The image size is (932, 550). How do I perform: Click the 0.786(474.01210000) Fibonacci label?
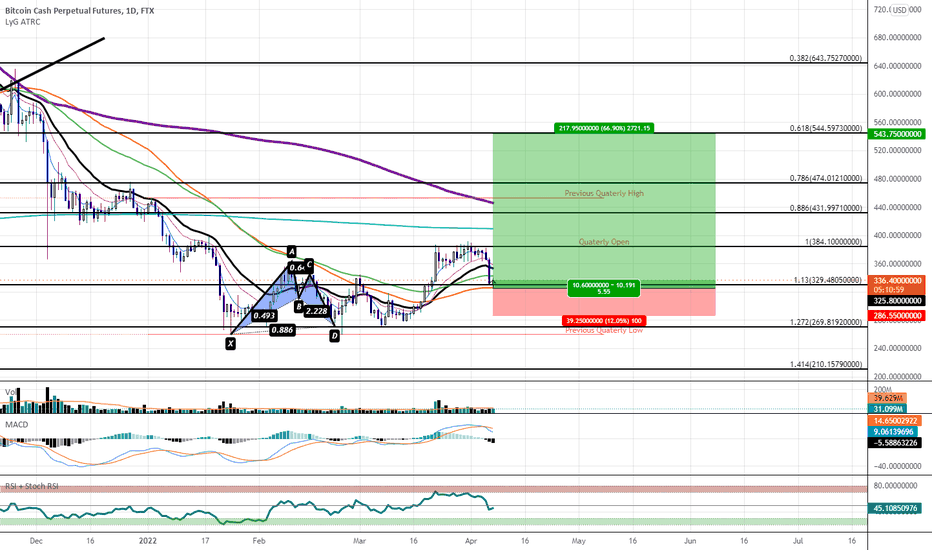pos(826,178)
